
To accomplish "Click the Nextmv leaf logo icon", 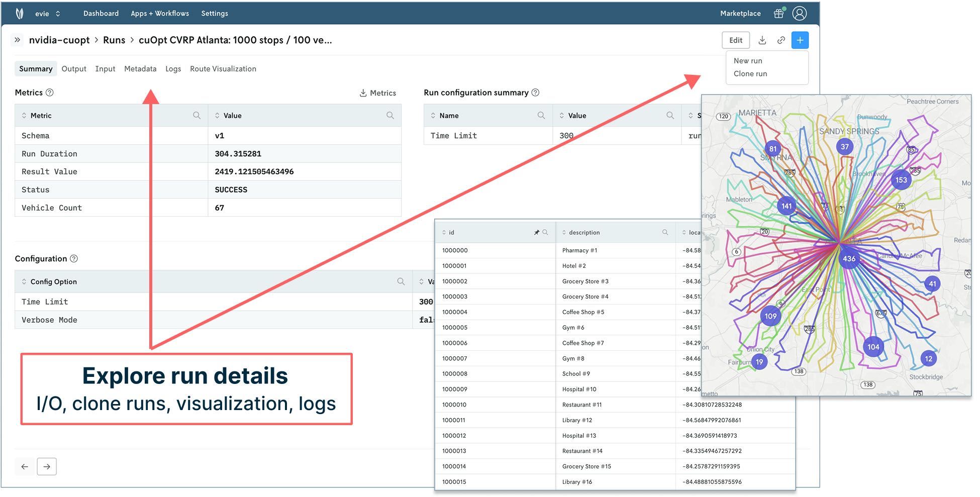I will (x=20, y=14).
